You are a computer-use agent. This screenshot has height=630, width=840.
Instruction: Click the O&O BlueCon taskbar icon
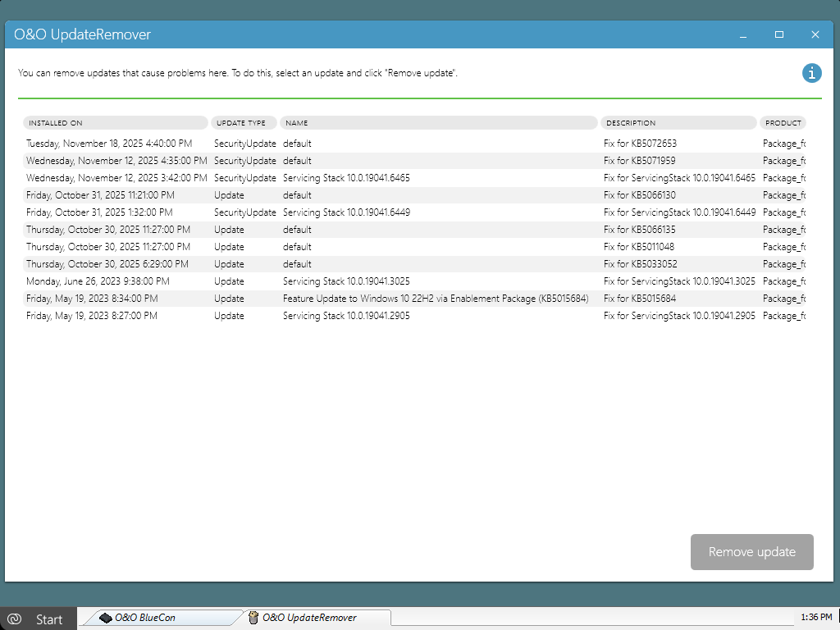(106, 618)
